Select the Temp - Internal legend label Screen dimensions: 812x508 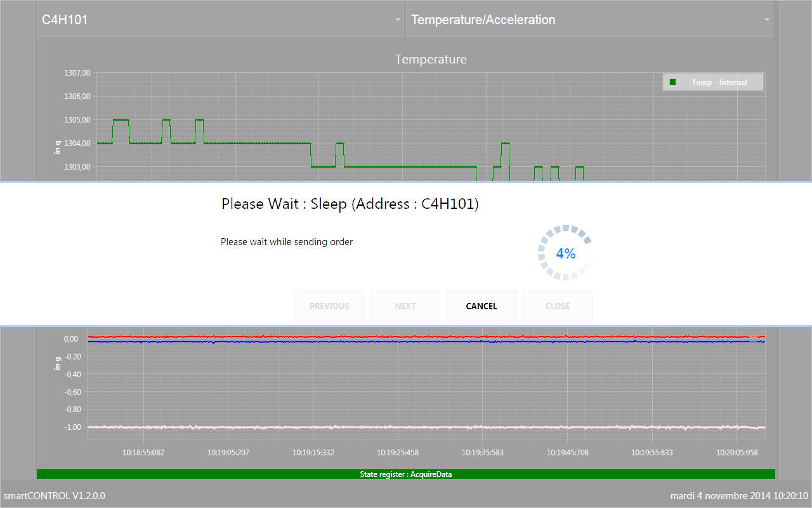[719, 83]
